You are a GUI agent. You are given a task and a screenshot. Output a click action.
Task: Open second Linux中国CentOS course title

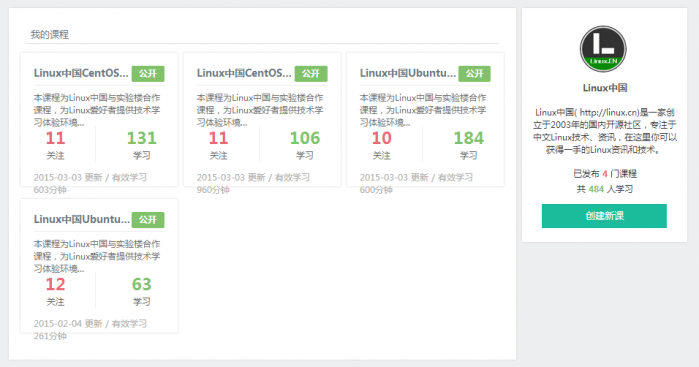[x=244, y=73]
